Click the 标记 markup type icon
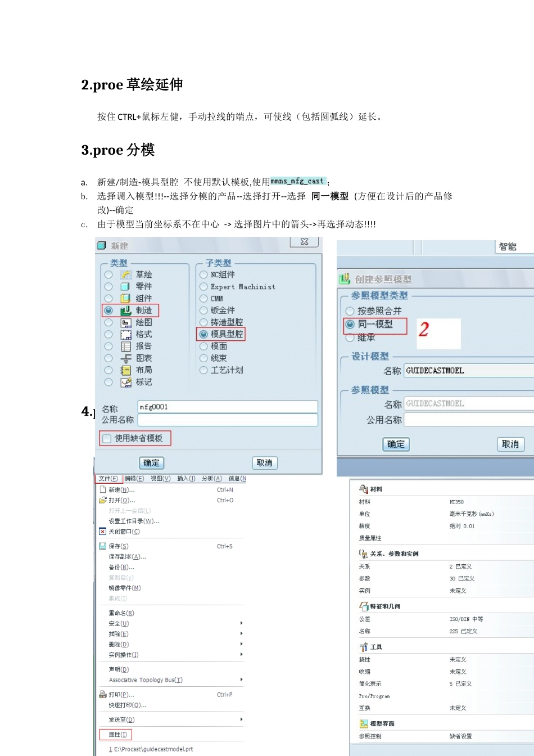The width and height of the screenshot is (534, 756). point(126,382)
